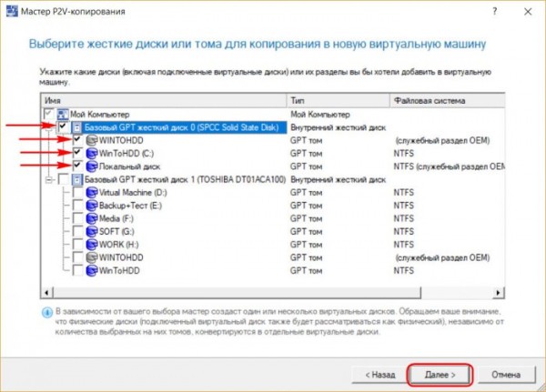Click disk 0 SPCC Solid State Disk icon
The height and width of the screenshot is (392, 546).
[x=77, y=127]
